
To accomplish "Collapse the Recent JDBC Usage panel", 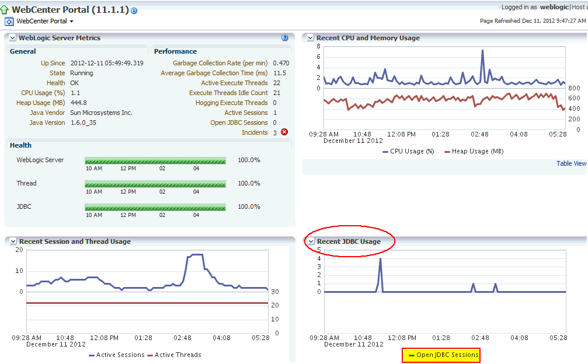I will (x=311, y=242).
